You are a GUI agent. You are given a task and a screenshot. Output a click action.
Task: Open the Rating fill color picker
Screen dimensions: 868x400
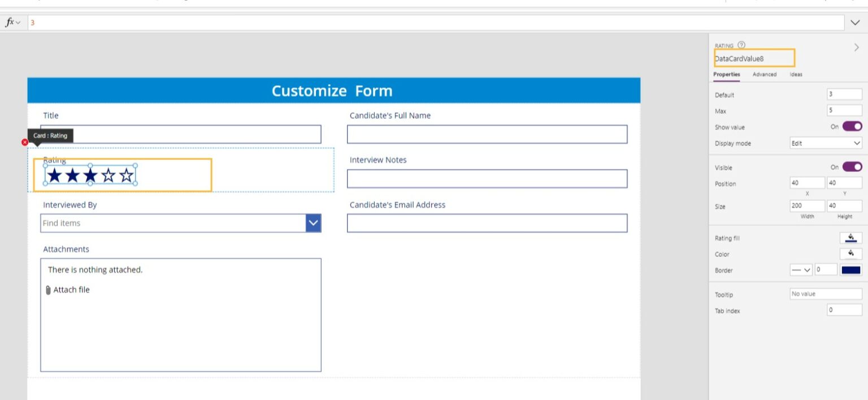coord(850,237)
